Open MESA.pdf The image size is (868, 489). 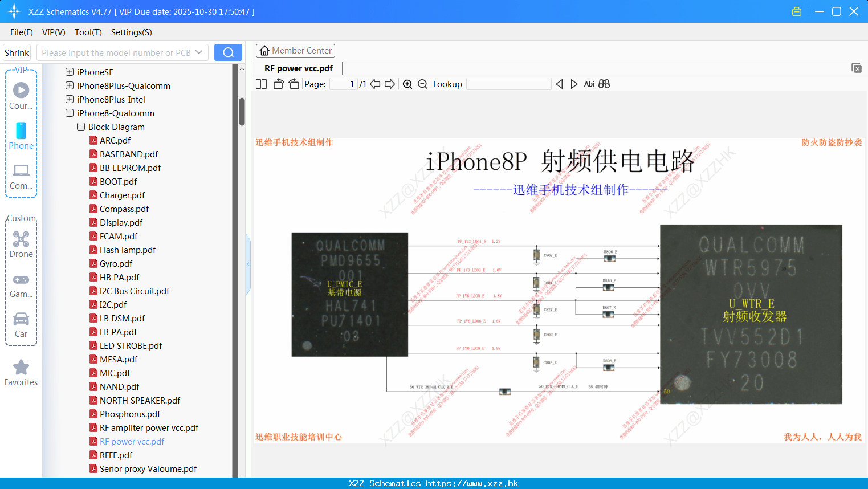119,359
